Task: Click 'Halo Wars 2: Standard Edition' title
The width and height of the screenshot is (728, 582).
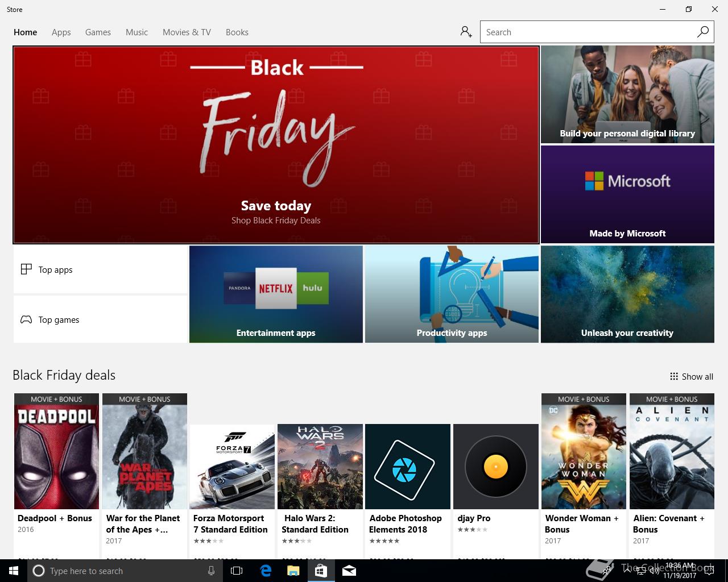Action: (x=315, y=524)
